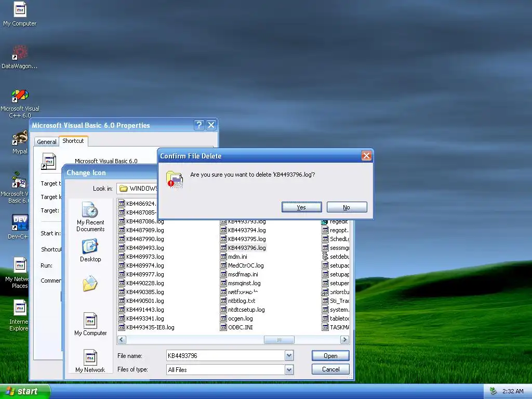Select the file msmqinst.log
The height and width of the screenshot is (399, 532).
pos(241,283)
